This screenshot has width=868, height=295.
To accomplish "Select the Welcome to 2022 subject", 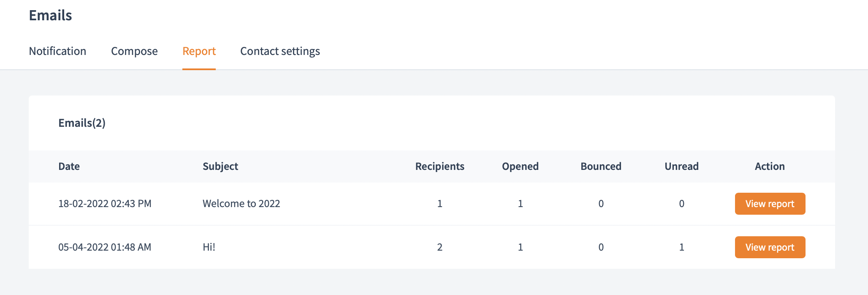I will (x=241, y=204).
